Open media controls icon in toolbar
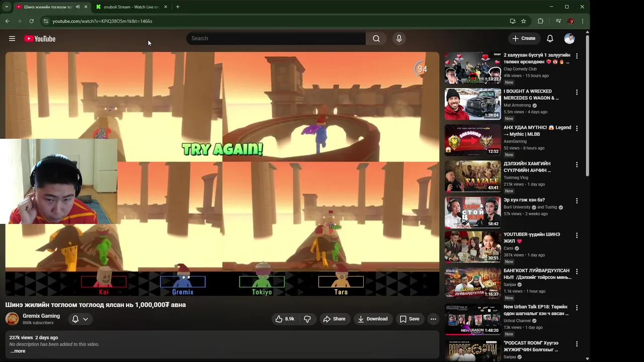The width and height of the screenshot is (644, 362). [558, 21]
